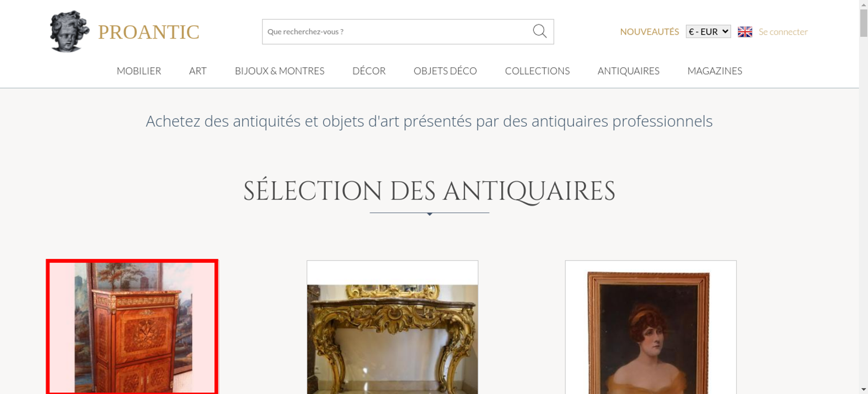The image size is (868, 394).
Task: Open the DÉCOR menu
Action: pyautogui.click(x=369, y=71)
